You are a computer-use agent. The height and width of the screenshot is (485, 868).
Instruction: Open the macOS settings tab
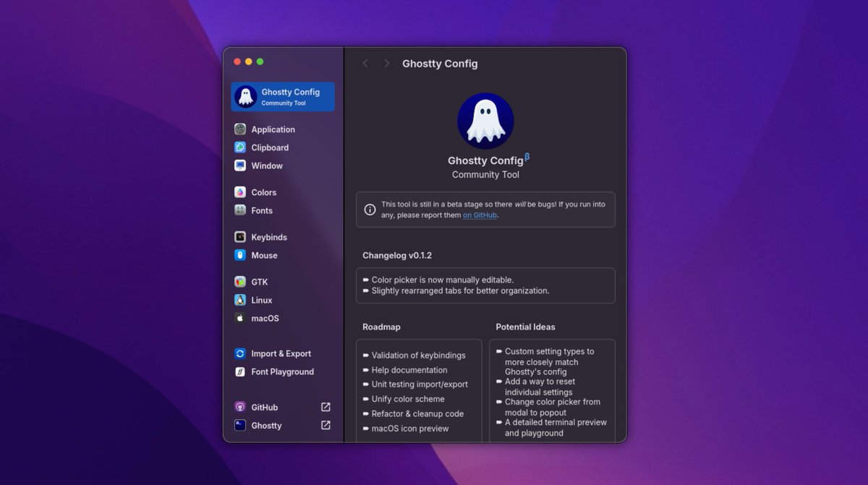[x=265, y=318]
